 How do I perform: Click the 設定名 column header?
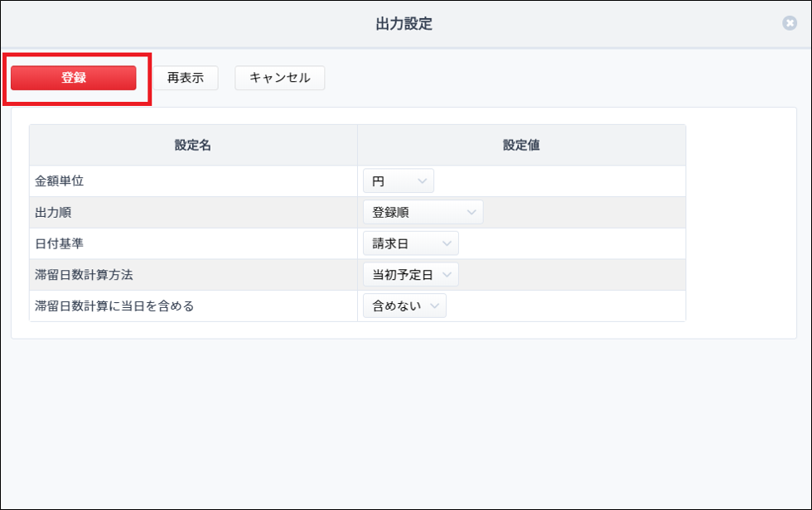192,145
